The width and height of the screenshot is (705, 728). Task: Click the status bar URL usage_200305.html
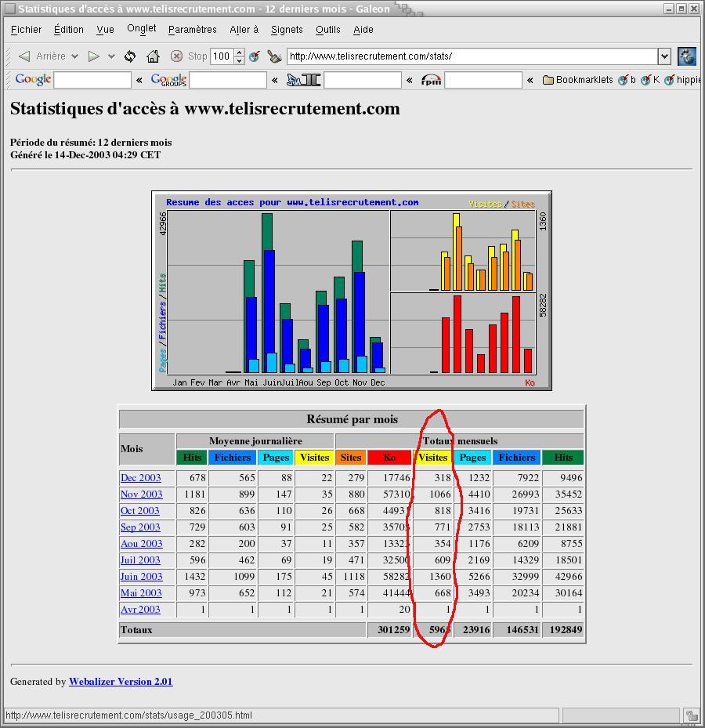coord(129,715)
